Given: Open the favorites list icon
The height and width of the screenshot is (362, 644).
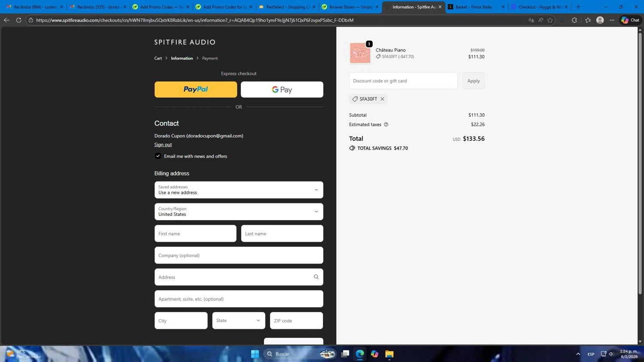Looking at the screenshot, I should tap(588, 20).
